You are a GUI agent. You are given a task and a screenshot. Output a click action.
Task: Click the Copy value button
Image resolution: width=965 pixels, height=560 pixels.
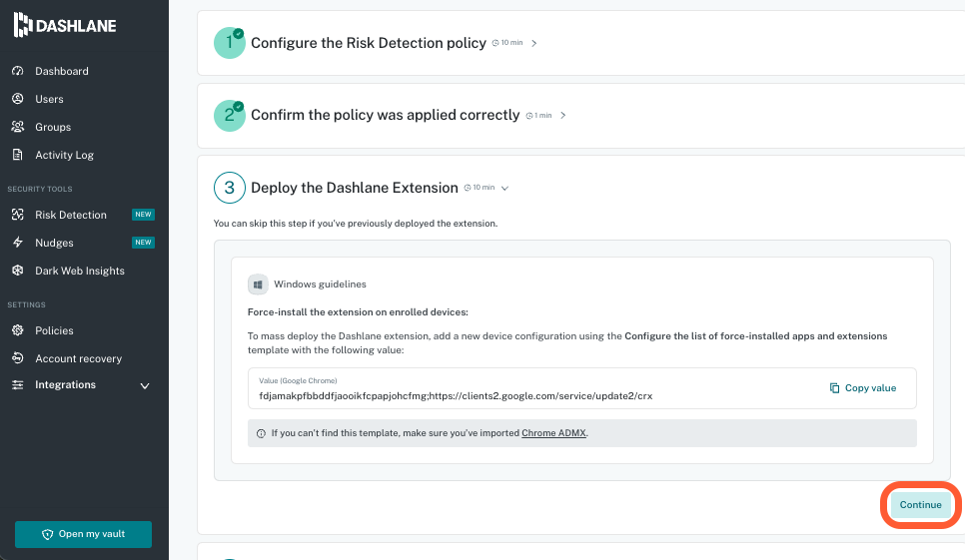click(863, 387)
